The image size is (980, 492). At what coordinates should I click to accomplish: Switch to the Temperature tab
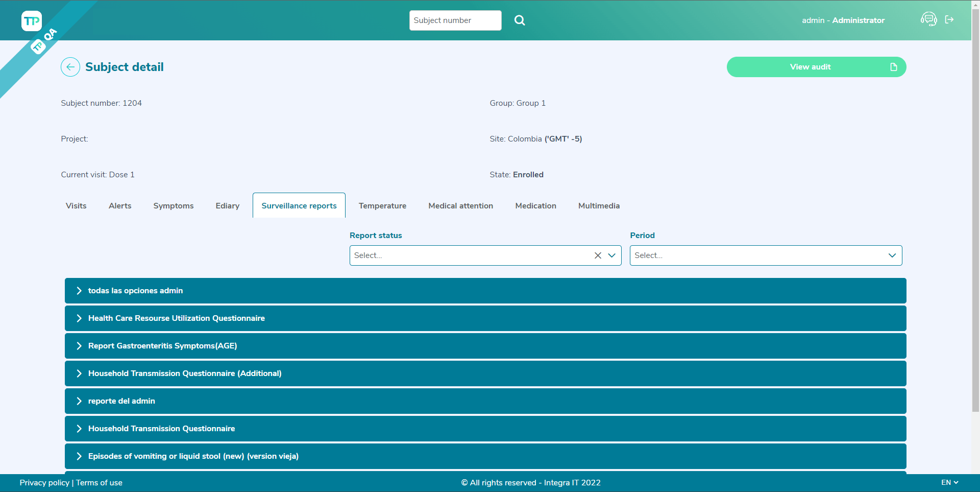click(382, 206)
